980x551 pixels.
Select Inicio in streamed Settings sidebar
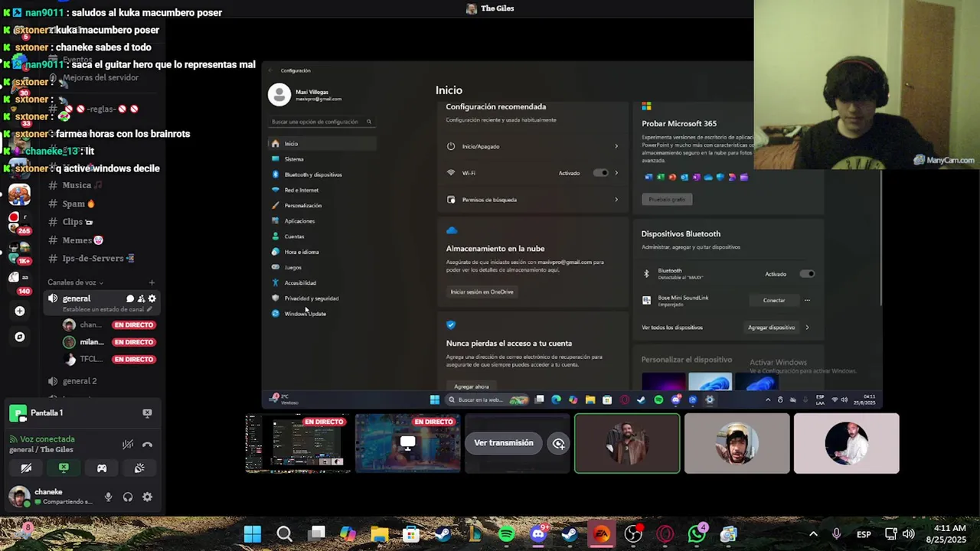[x=322, y=144]
